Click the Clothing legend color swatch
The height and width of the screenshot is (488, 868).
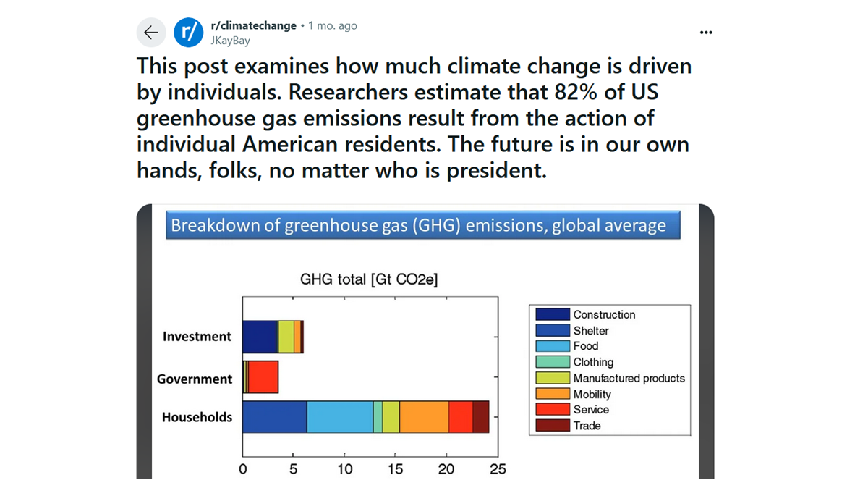553,362
